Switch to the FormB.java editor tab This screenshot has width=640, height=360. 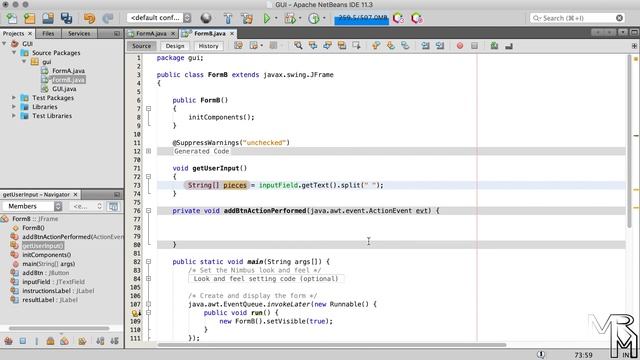tap(209, 33)
